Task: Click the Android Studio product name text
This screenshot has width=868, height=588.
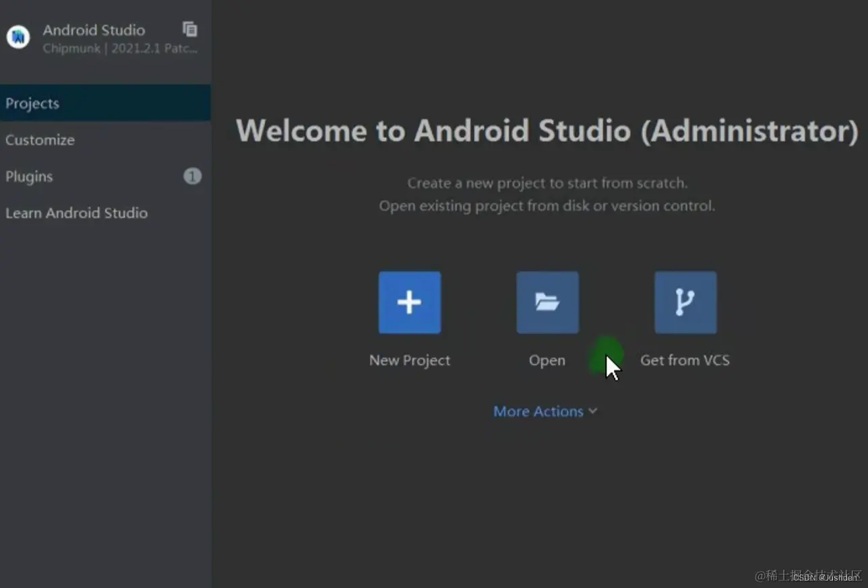Action: tap(94, 30)
